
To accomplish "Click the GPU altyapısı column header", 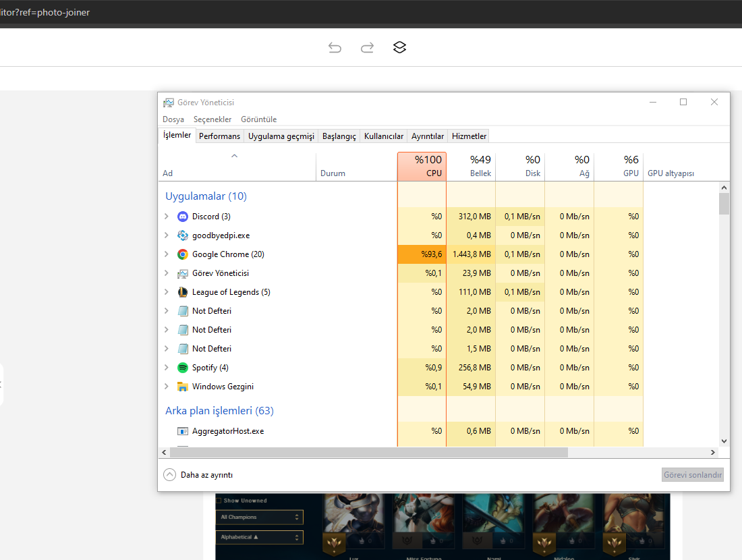I will click(681, 166).
